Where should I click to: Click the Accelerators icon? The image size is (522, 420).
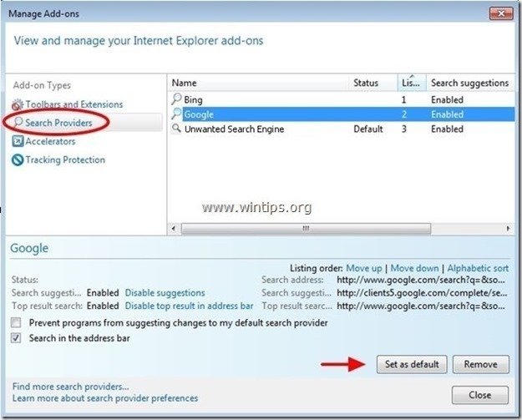coord(18,141)
